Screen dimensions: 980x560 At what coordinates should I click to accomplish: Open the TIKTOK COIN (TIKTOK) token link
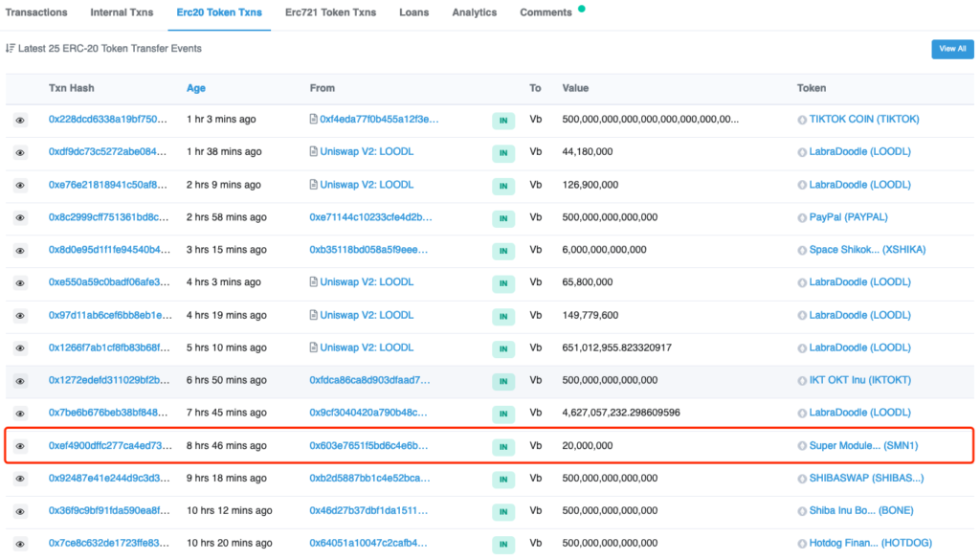click(x=864, y=119)
